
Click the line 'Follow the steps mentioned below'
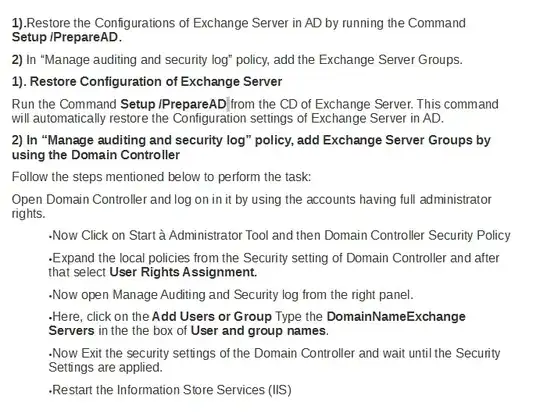[x=161, y=177]
